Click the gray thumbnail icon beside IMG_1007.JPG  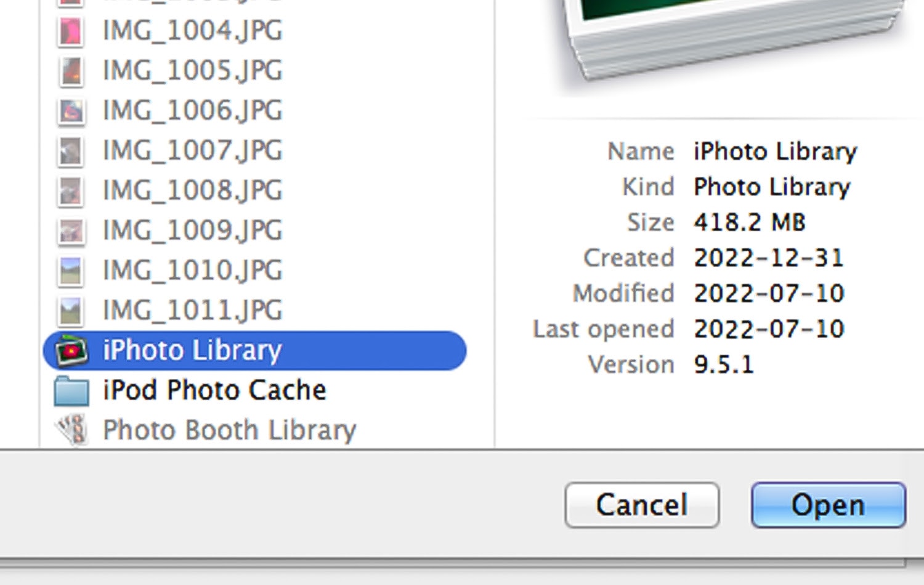pos(70,150)
